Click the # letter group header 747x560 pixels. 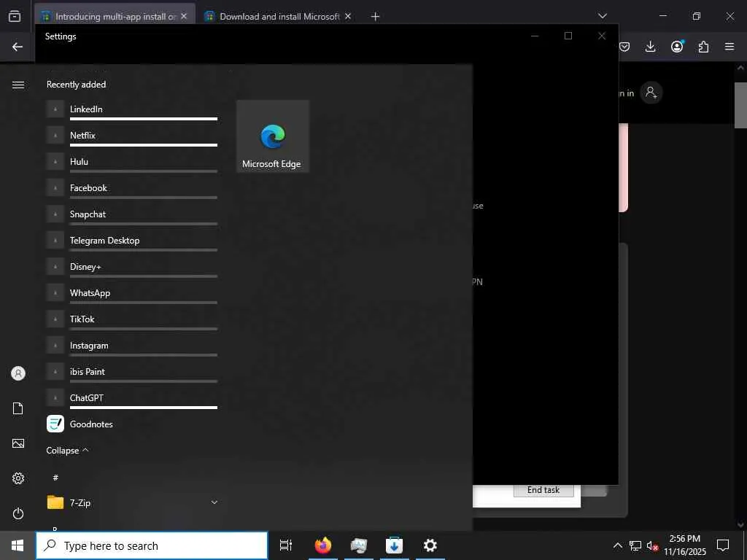(x=55, y=477)
